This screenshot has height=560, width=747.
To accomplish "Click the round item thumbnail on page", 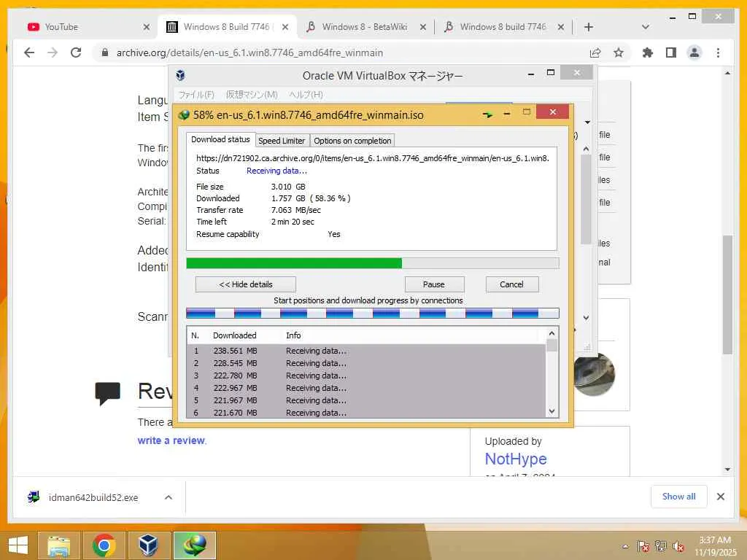I will click(x=594, y=374).
